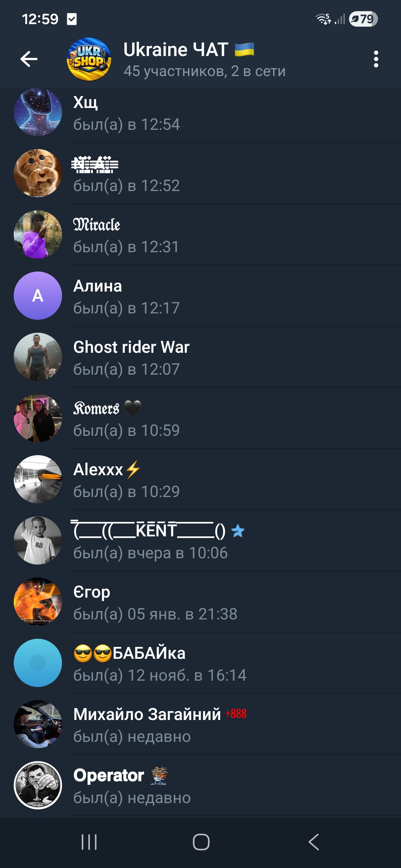The image size is (401, 868).
Task: Select Алина with purple A avatar
Action: pos(200,296)
